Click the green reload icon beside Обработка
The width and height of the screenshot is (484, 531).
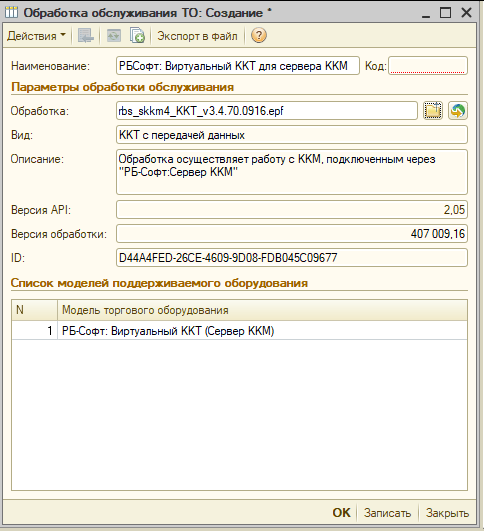[458, 111]
